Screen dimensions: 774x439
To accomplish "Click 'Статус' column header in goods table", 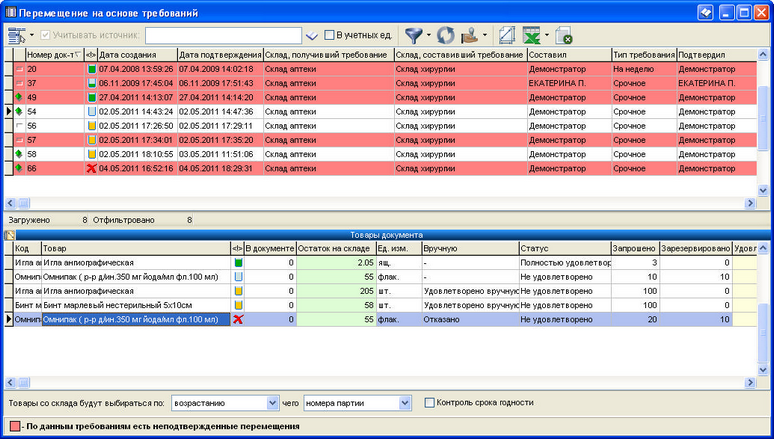I will pos(565,248).
